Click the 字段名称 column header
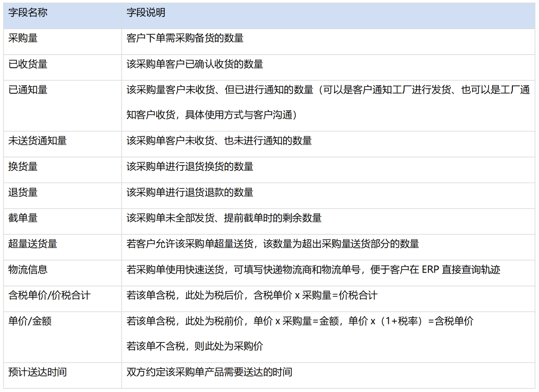539x392 pixels. pyautogui.click(x=28, y=13)
